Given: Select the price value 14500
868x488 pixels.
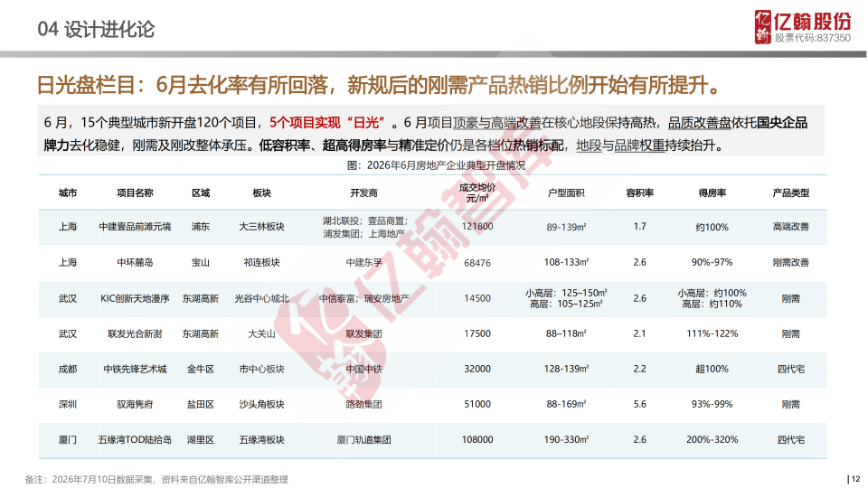Looking at the screenshot, I should coord(477,298).
